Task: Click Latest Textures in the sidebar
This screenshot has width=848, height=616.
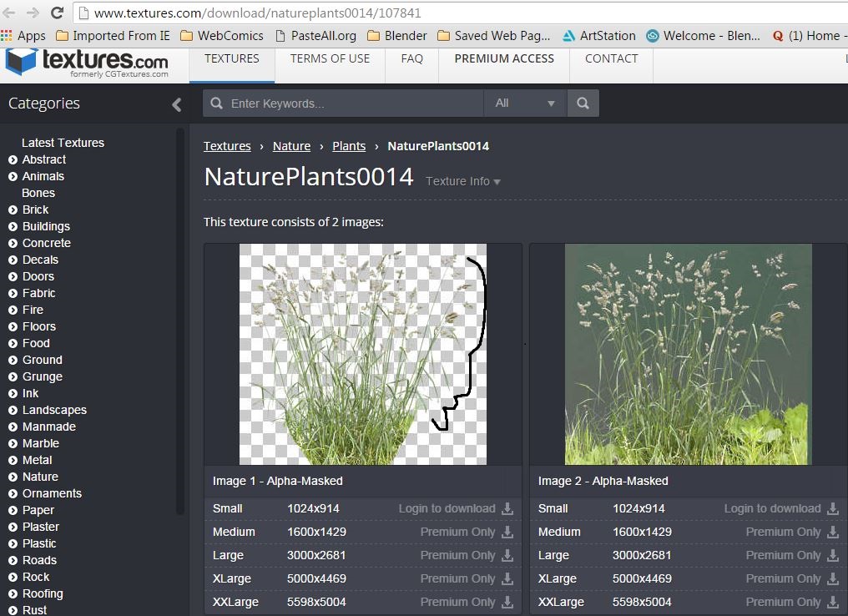Action: click(63, 143)
